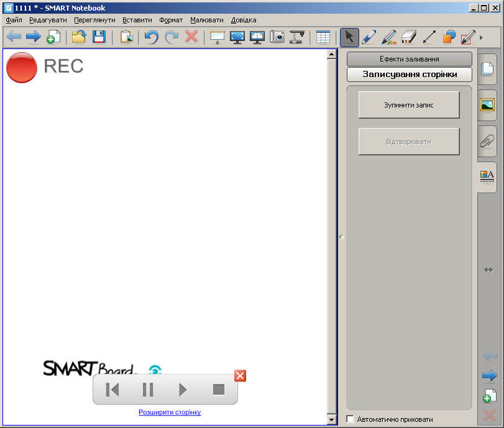Show the screen shade icon
The height and width of the screenshot is (428, 504).
point(218,37)
